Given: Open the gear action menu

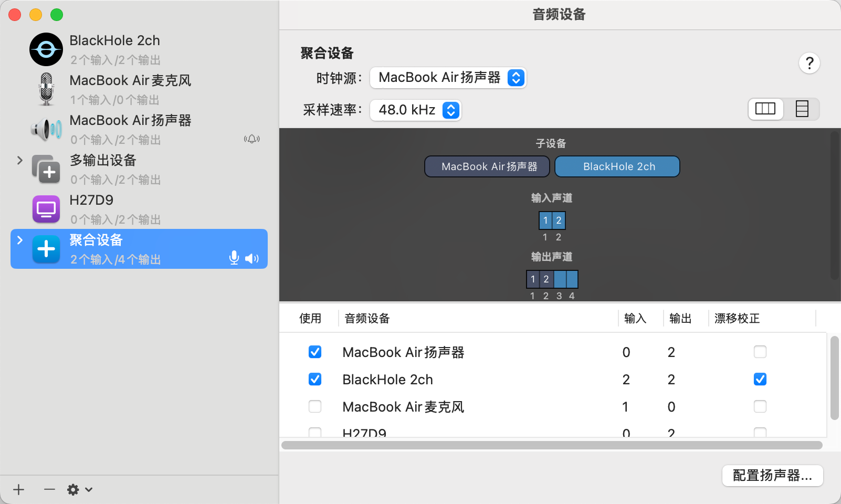Looking at the screenshot, I should point(80,490).
